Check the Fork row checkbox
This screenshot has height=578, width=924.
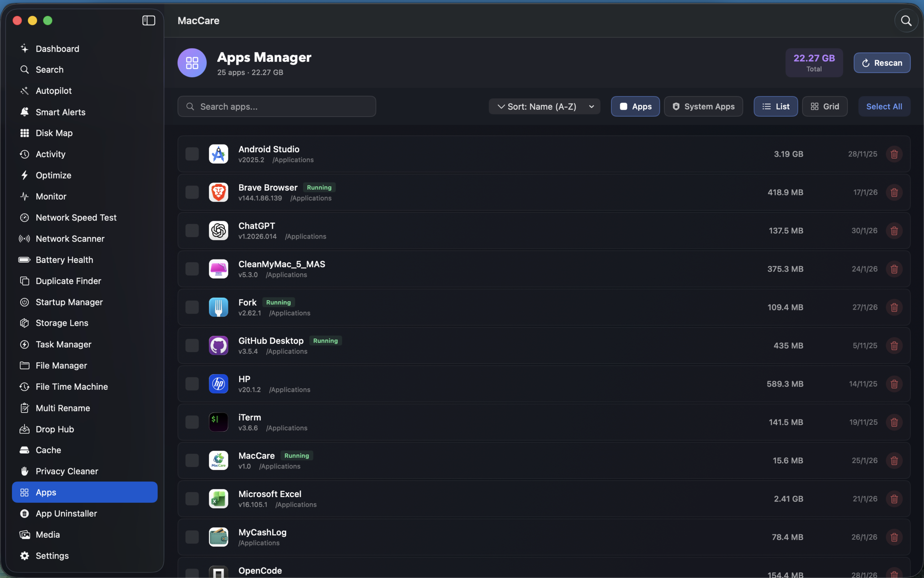(x=192, y=307)
